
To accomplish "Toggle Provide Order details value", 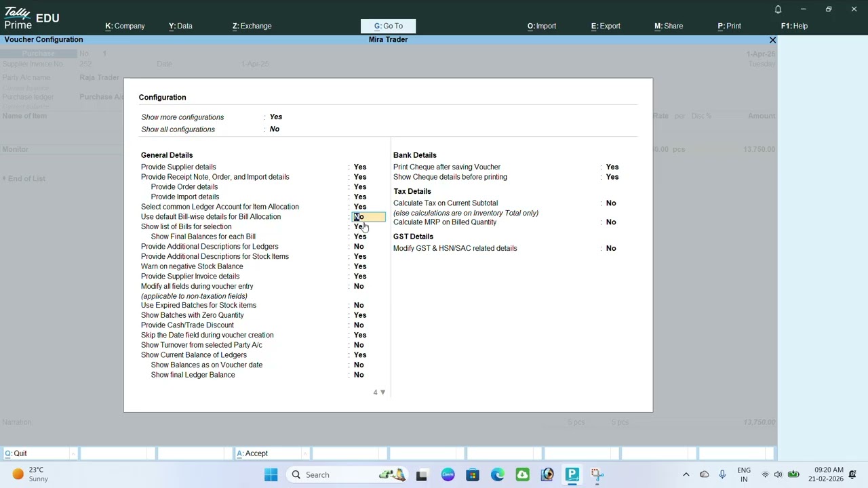I will [360, 186].
